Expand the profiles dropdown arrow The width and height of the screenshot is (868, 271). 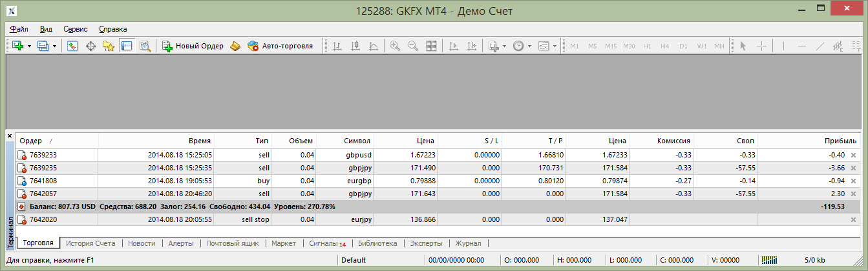[55, 46]
